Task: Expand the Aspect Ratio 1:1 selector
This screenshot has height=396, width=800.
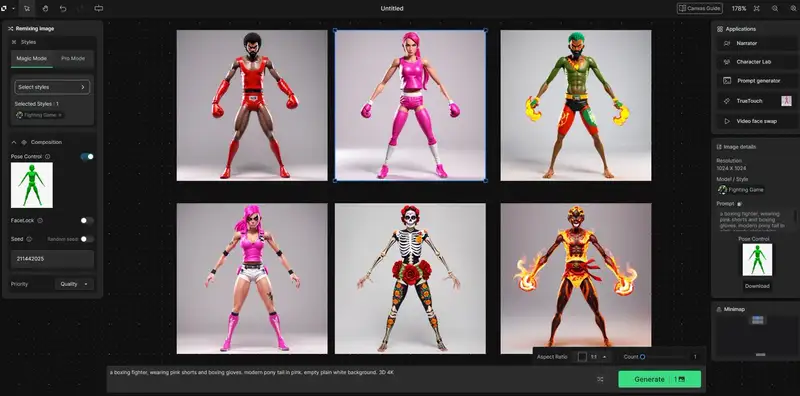Action: pyautogui.click(x=593, y=357)
